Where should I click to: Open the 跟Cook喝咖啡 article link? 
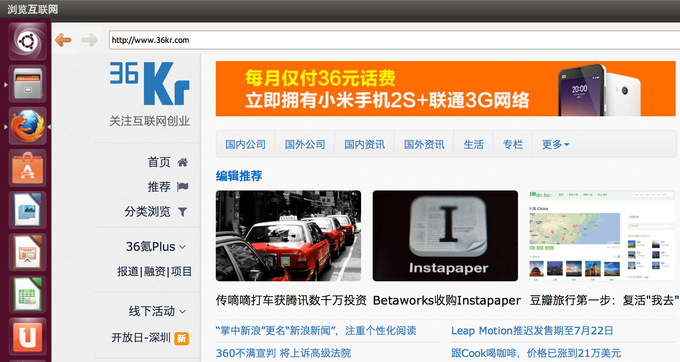click(536, 353)
